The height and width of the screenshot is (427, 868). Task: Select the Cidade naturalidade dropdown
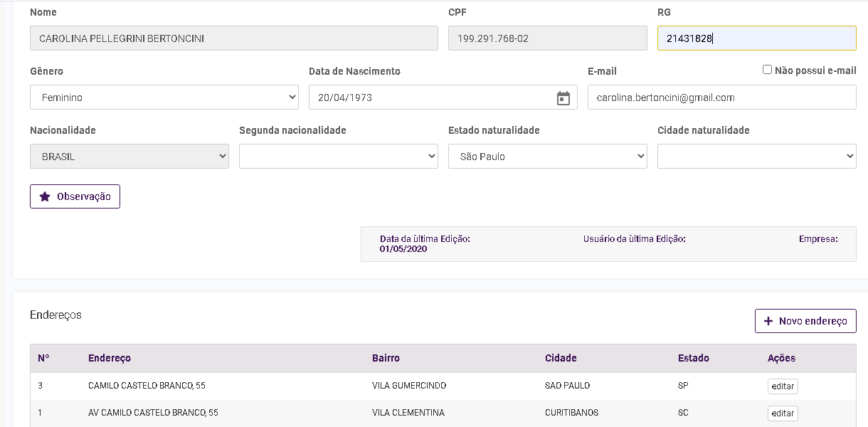tap(756, 157)
